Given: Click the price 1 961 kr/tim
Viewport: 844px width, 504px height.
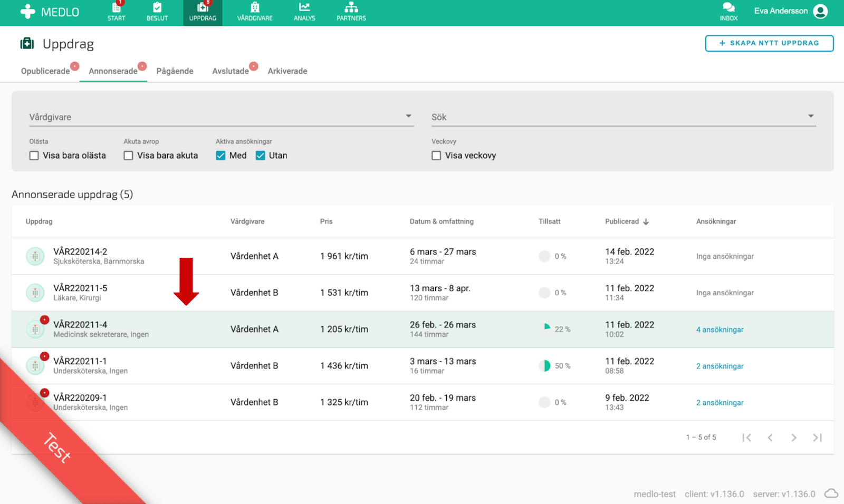Looking at the screenshot, I should coord(344,256).
